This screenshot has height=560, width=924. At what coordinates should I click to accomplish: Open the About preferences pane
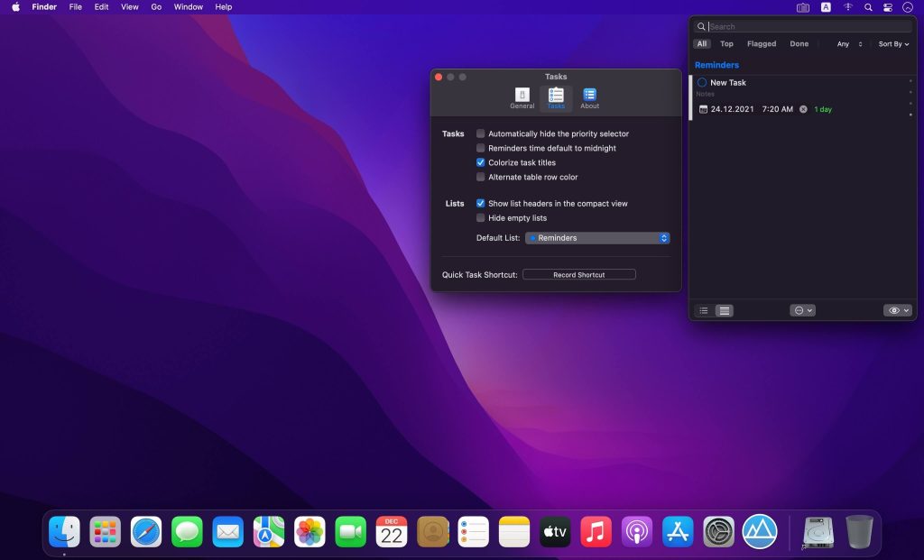(x=589, y=98)
